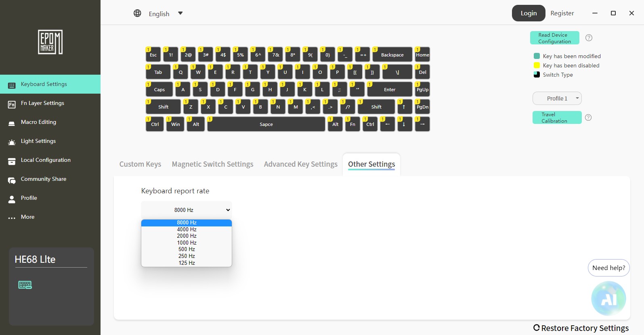The height and width of the screenshot is (335, 644).
Task: Open Local Configuration
Action: 50,160
